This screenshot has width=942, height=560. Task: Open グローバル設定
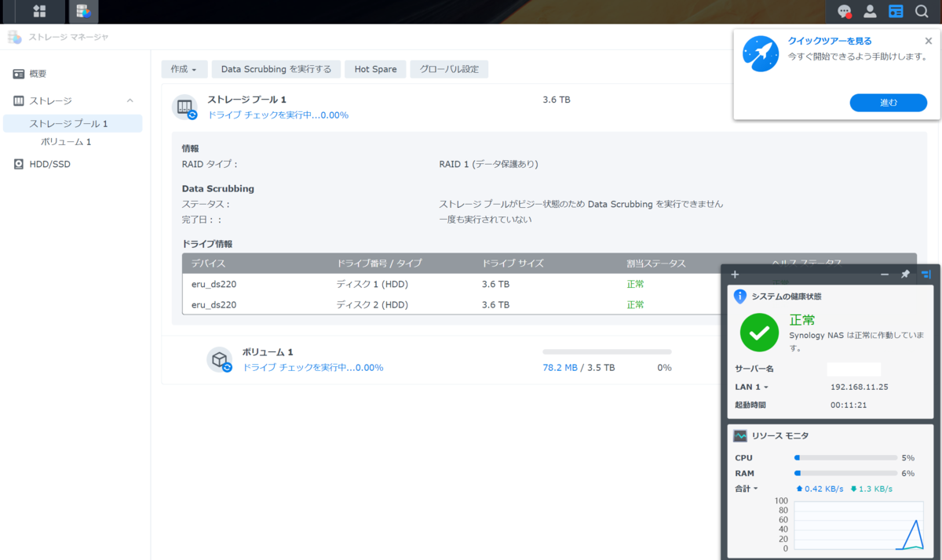449,69
